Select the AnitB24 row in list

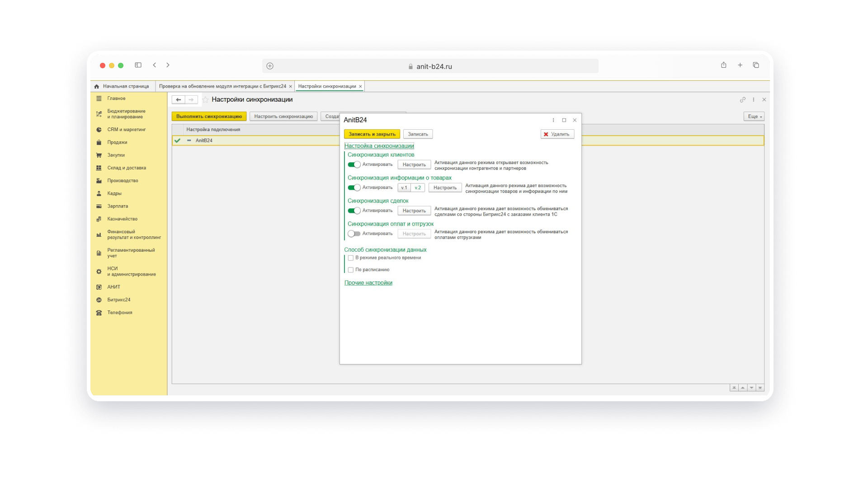(204, 141)
